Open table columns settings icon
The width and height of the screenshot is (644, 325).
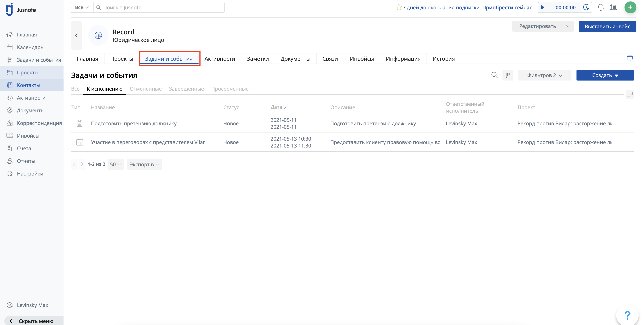click(630, 94)
